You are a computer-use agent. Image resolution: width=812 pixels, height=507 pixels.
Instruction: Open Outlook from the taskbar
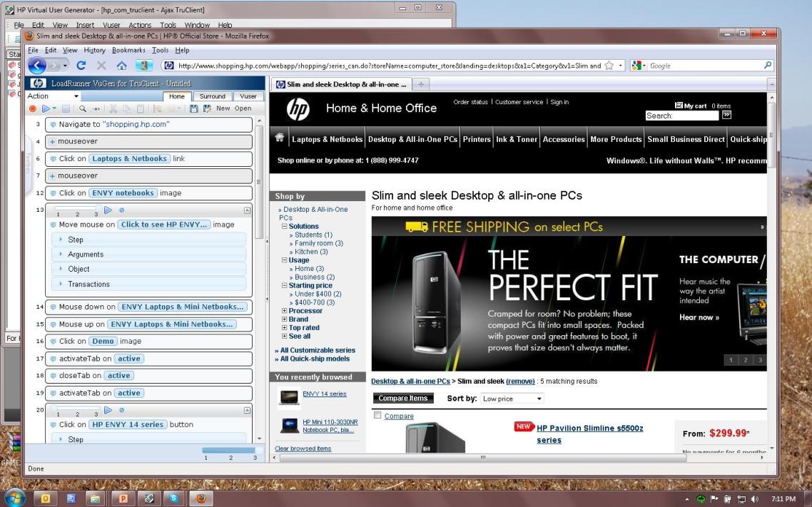pyautogui.click(x=46, y=498)
